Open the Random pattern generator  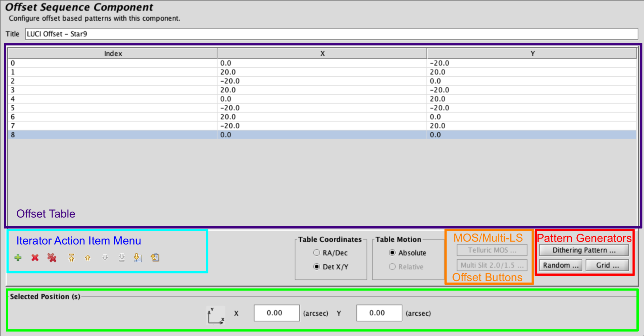[x=561, y=265]
